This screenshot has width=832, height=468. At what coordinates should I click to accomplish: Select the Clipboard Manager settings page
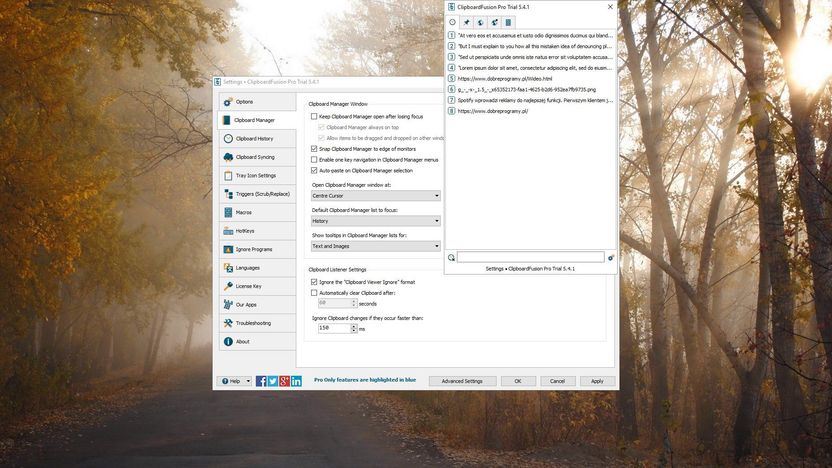257,120
